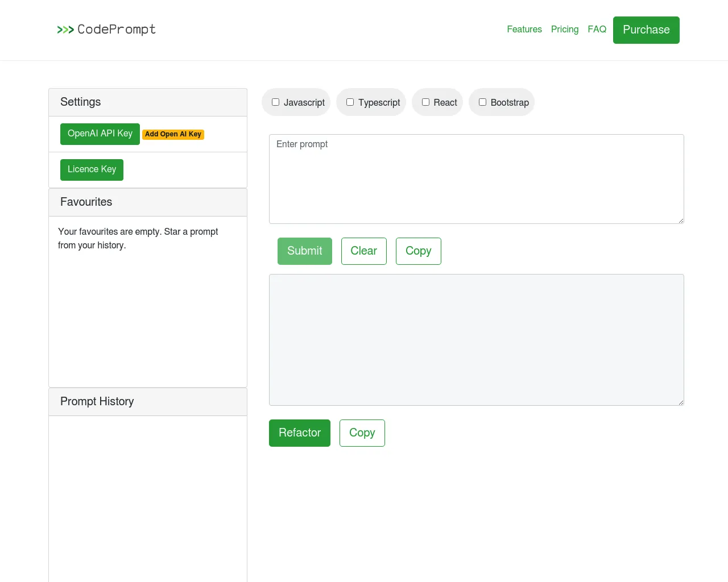
Task: Open the Licence Key settings
Action: (92, 169)
